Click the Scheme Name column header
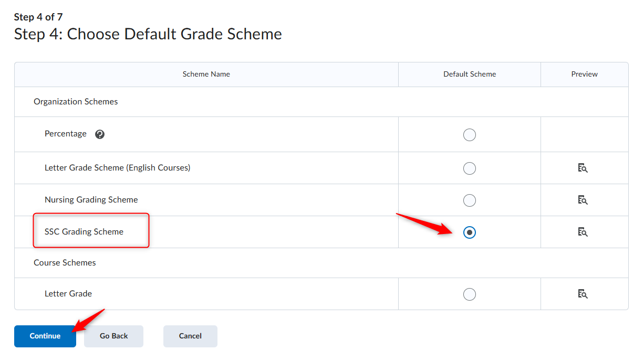 [x=206, y=75]
